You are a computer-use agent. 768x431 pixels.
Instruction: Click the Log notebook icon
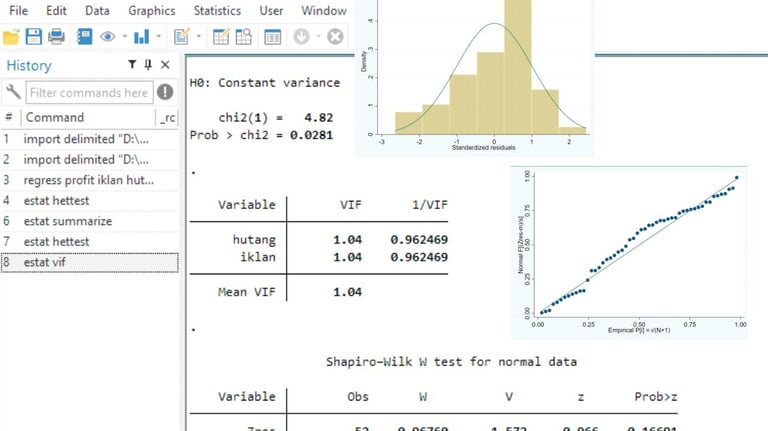(x=84, y=37)
